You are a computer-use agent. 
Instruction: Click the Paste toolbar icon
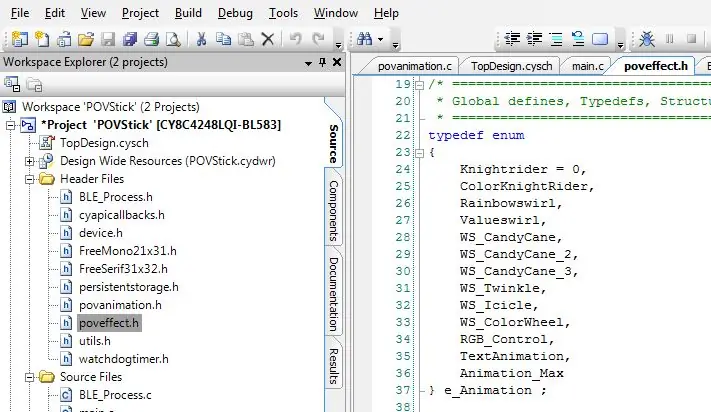(x=246, y=39)
